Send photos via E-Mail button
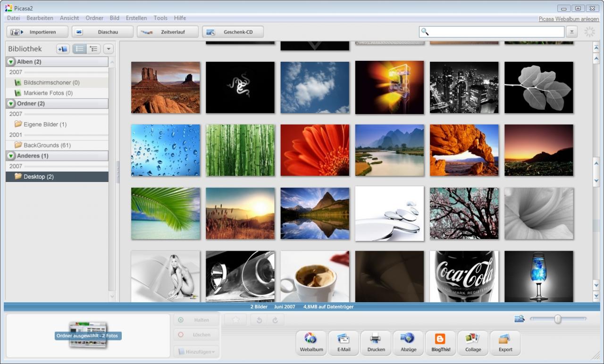 coord(344,343)
